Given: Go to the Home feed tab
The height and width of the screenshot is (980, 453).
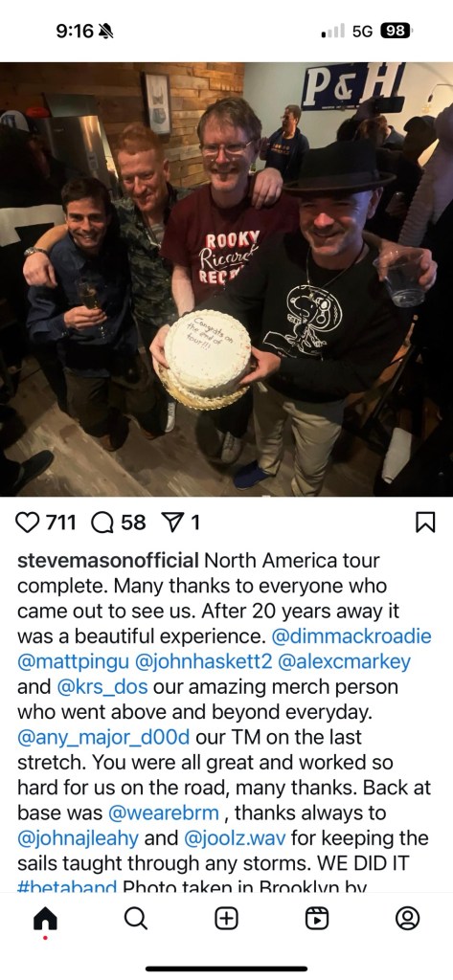Looking at the screenshot, I should [44, 918].
